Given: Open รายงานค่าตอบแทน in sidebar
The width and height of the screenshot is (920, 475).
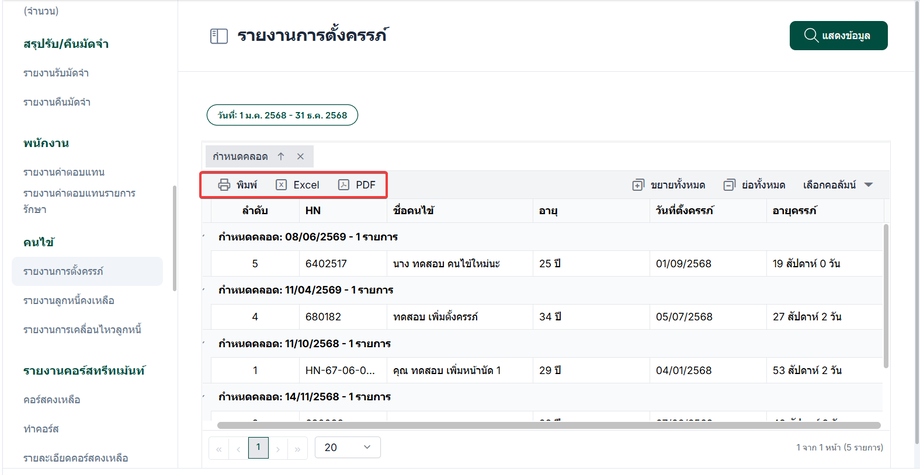Looking at the screenshot, I should tap(64, 172).
